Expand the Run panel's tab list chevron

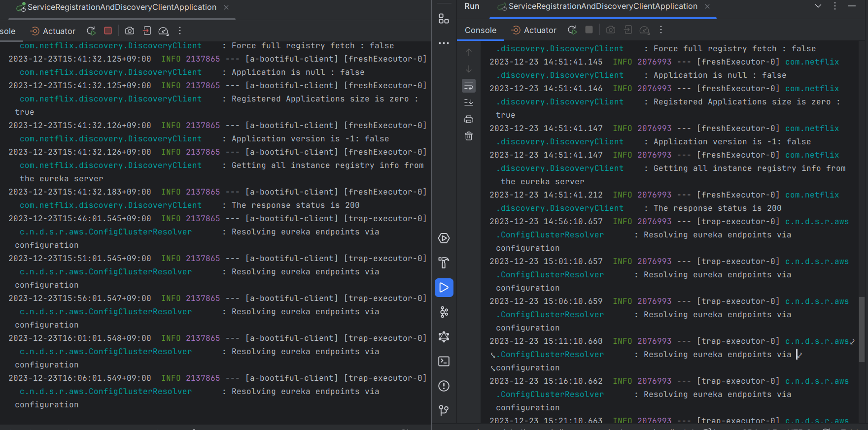pyautogui.click(x=818, y=6)
